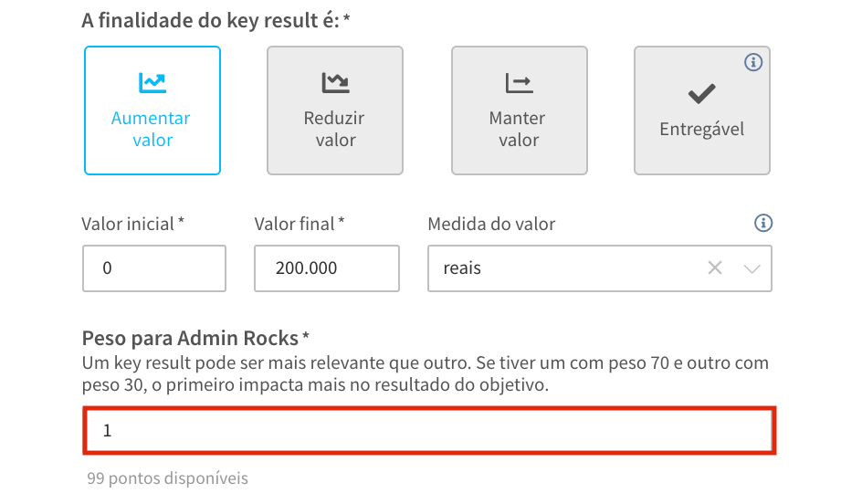Open the info icon beside Medida do valor
Image resolution: width=862 pixels, height=504 pixels.
pos(763,223)
